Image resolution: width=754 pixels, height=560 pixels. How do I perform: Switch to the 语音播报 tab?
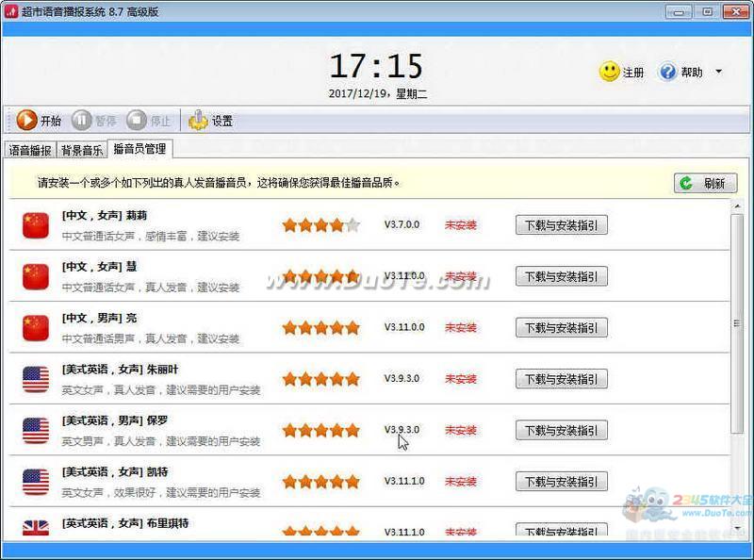(30, 150)
